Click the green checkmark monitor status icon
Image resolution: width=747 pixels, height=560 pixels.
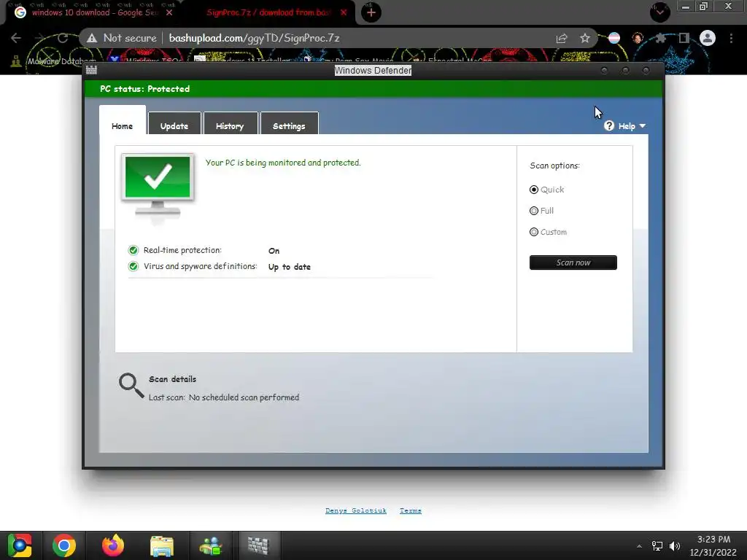[158, 187]
